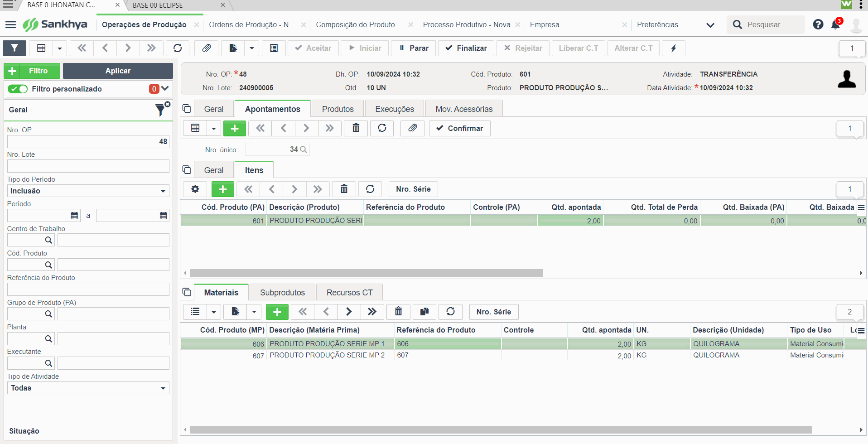The image size is (868, 444).
Task: Add new item in Itens toolbar
Action: 223,189
